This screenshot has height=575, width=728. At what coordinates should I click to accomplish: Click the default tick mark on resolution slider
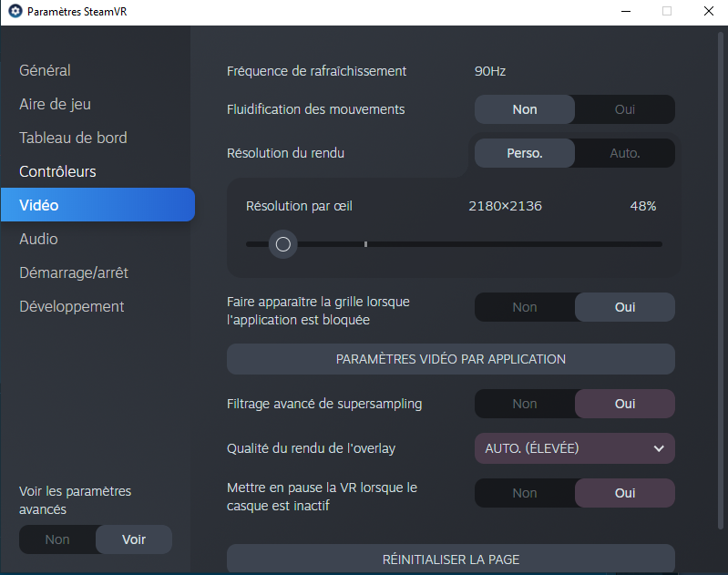(x=366, y=244)
